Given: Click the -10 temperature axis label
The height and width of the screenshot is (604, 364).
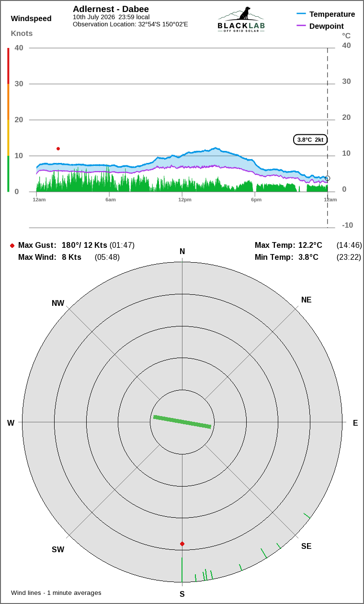Looking at the screenshot, I should tap(348, 225).
